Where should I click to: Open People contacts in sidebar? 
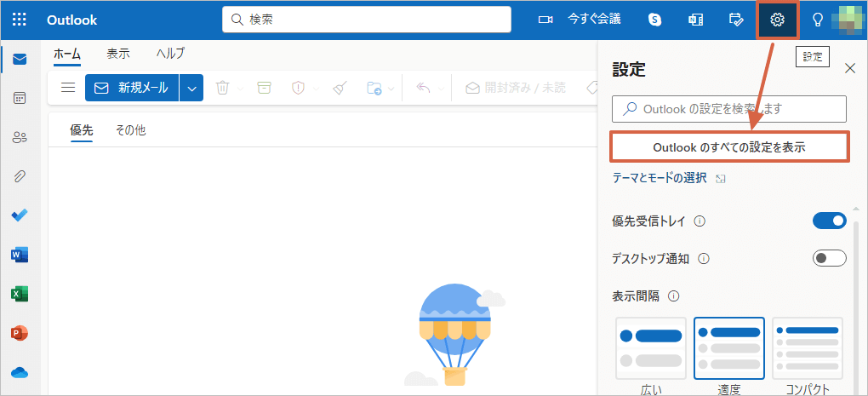20,137
